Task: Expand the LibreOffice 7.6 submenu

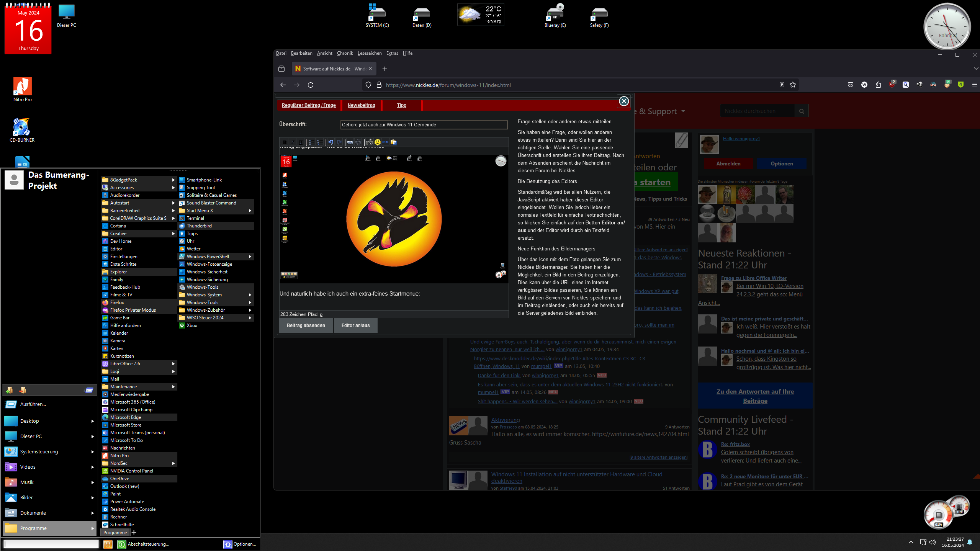Action: pyautogui.click(x=173, y=364)
